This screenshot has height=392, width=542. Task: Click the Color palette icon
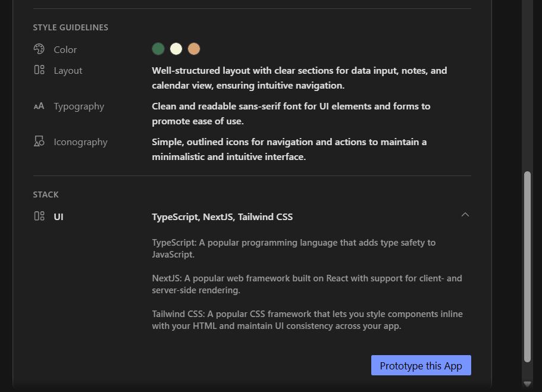[39, 49]
